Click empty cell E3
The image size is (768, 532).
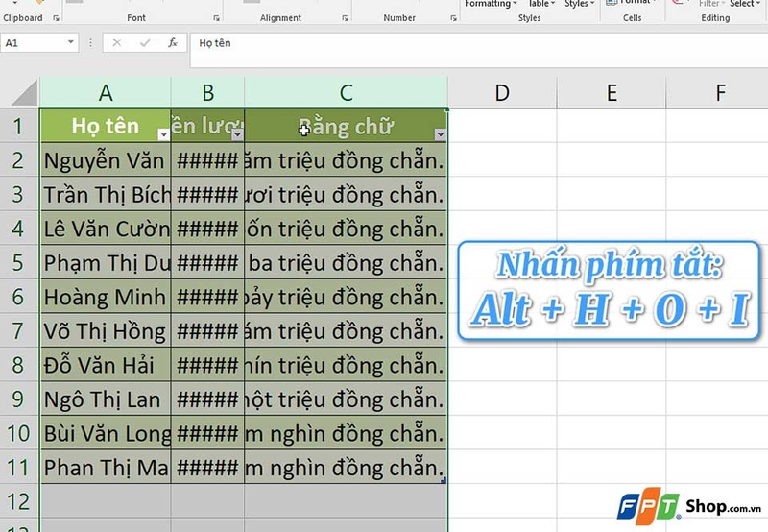[x=612, y=194]
